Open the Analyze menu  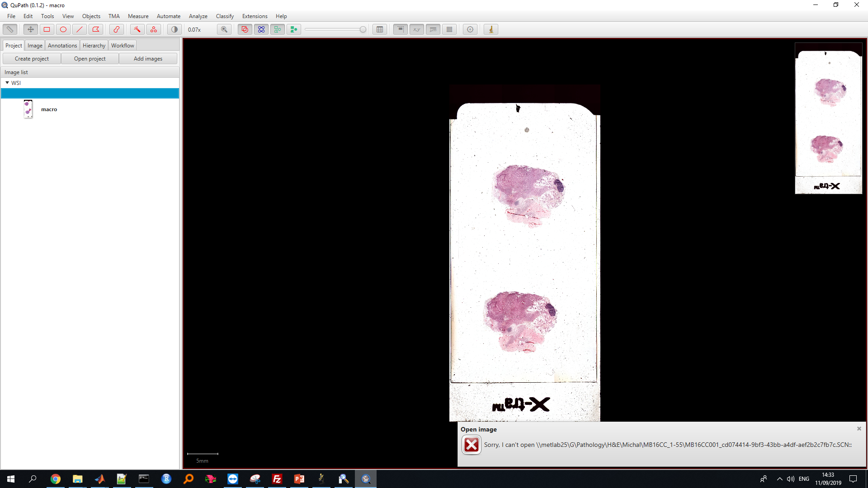click(x=198, y=16)
